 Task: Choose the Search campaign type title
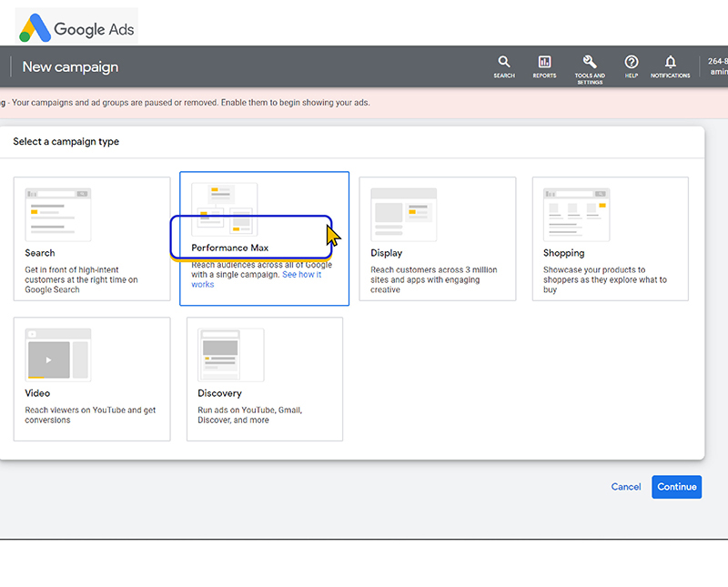pyautogui.click(x=40, y=253)
